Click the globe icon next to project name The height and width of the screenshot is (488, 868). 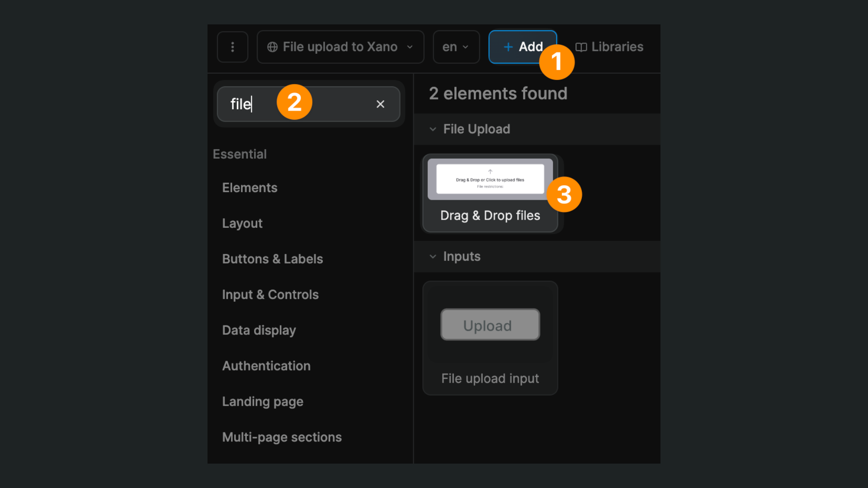click(273, 47)
